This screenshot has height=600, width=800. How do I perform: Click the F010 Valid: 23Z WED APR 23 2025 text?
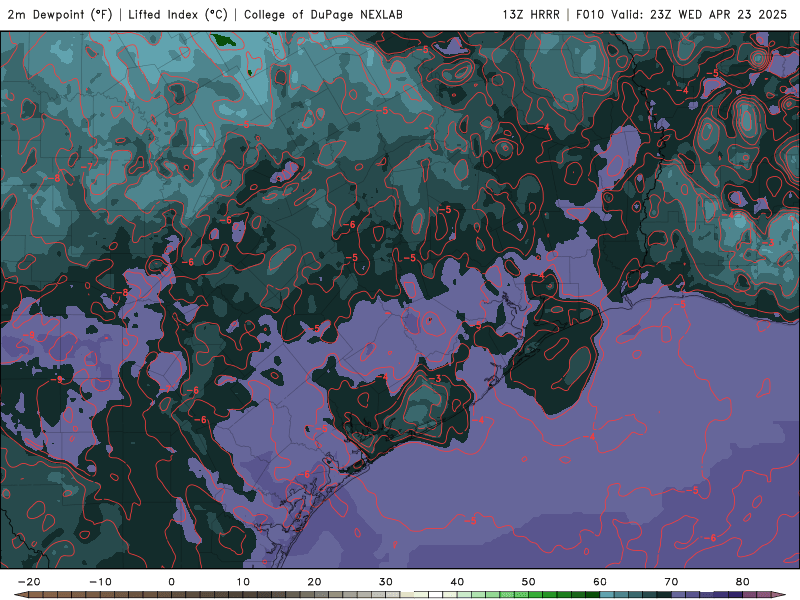pos(681,14)
